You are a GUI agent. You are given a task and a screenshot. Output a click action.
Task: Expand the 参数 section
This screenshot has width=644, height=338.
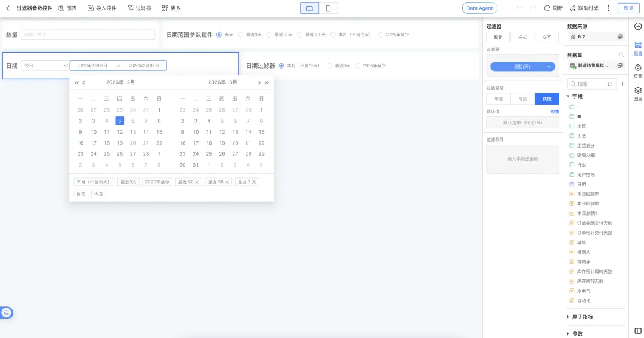(x=568, y=334)
